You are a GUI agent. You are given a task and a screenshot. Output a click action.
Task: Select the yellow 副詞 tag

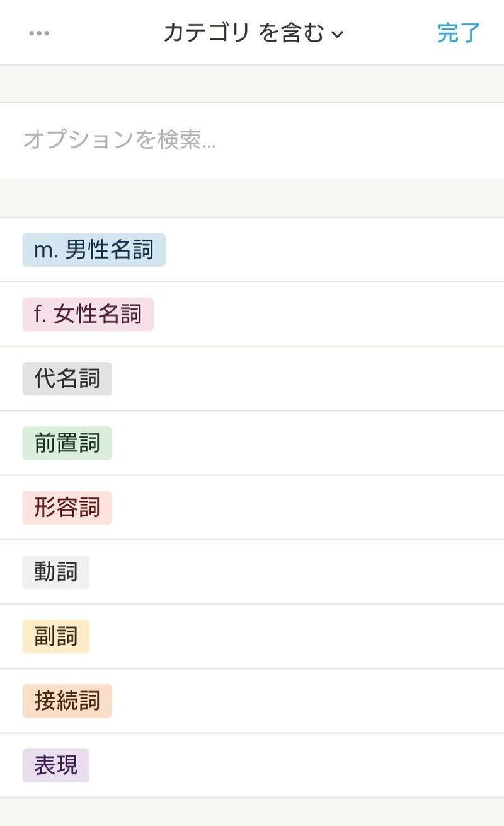(55, 637)
